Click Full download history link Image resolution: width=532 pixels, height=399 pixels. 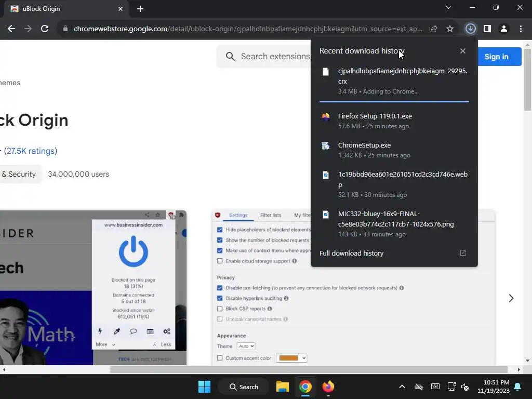[x=352, y=253]
